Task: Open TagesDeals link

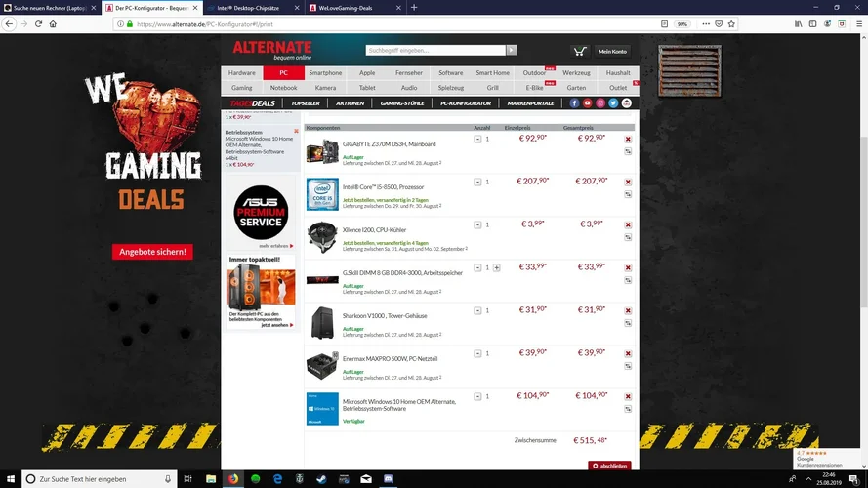Action: click(253, 103)
